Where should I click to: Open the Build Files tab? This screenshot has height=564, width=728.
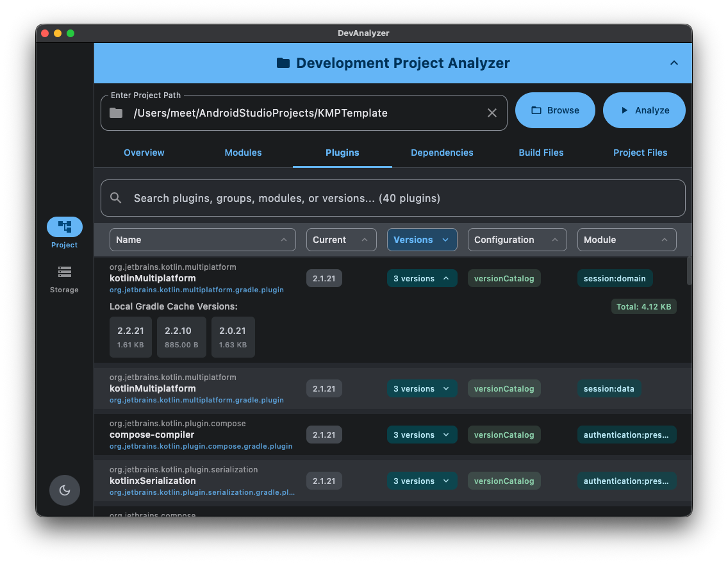coord(541,153)
